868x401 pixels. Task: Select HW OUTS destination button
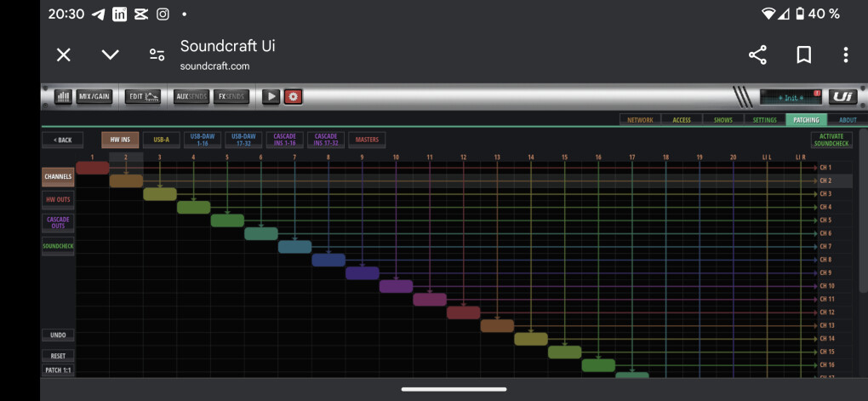(58, 199)
